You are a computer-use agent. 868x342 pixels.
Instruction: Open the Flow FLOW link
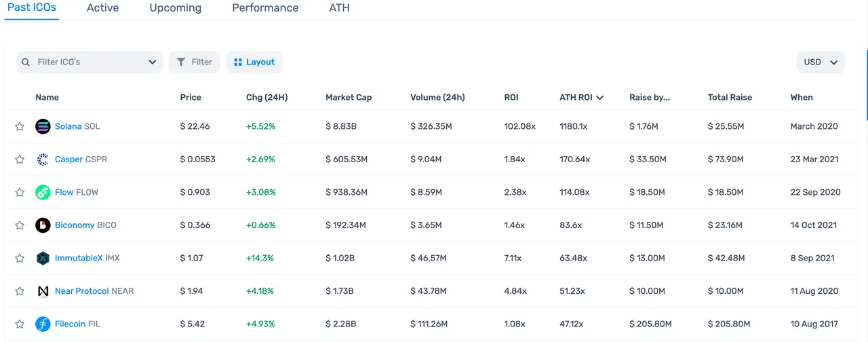click(77, 192)
